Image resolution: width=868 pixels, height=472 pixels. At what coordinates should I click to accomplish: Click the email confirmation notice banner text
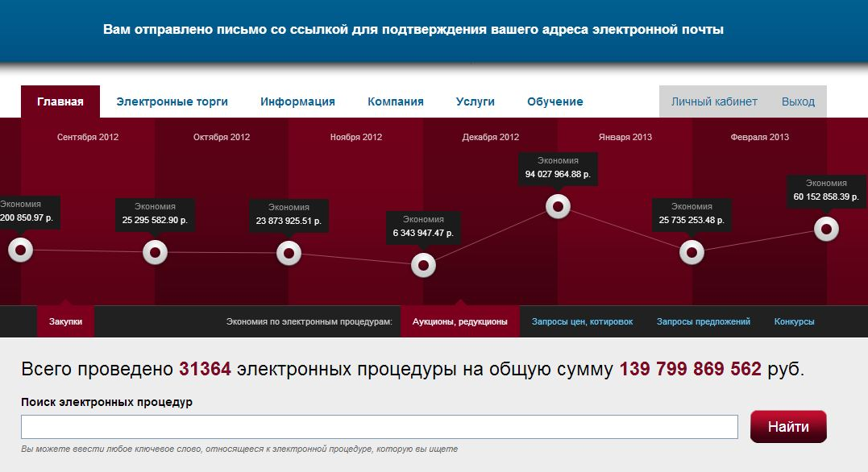[413, 29]
